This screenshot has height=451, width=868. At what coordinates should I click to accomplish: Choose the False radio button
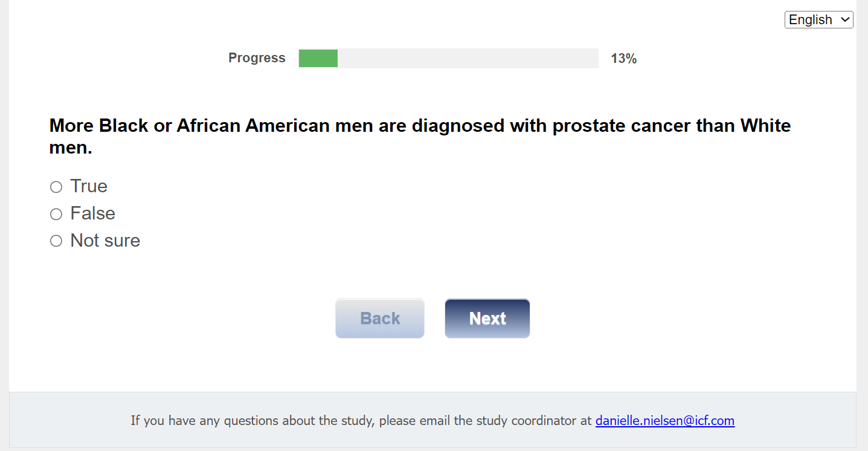(56, 214)
